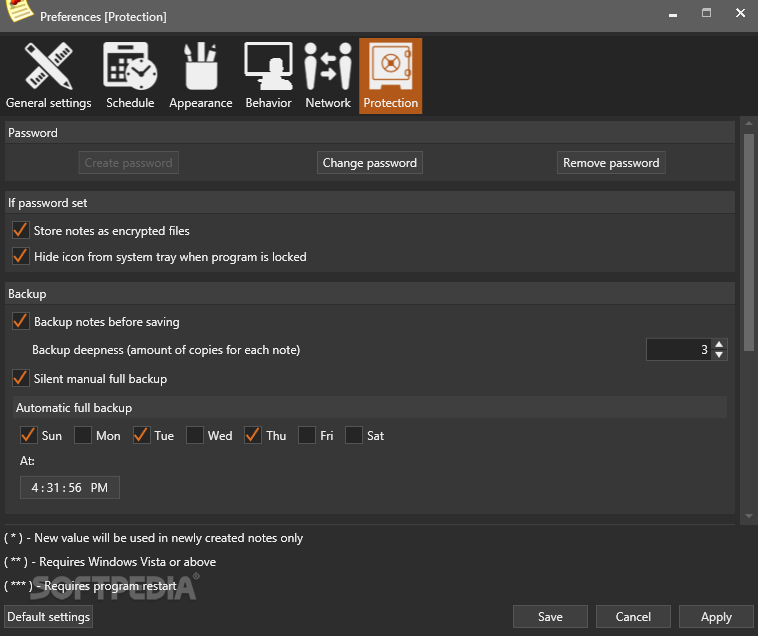Switch to the Appearance preferences
This screenshot has height=636, width=758.
pos(201,76)
